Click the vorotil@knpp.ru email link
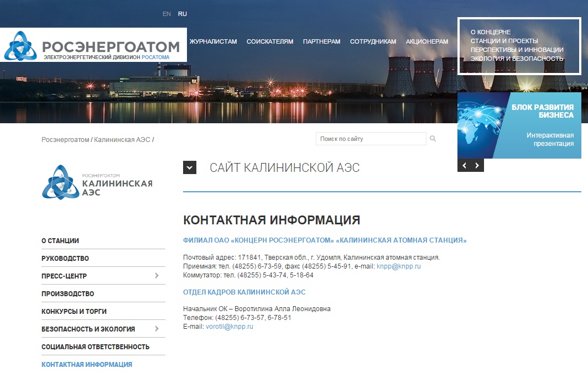This screenshot has width=588, height=373. point(230,327)
